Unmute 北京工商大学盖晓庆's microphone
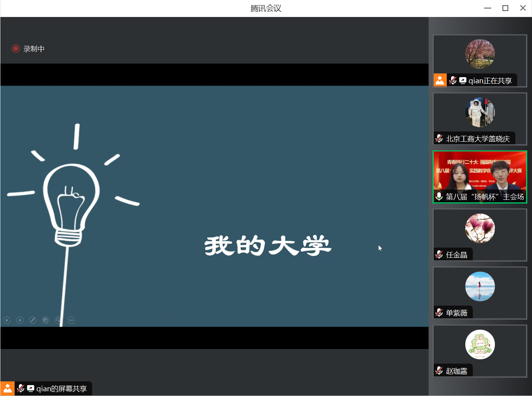The height and width of the screenshot is (396, 532). click(x=439, y=138)
